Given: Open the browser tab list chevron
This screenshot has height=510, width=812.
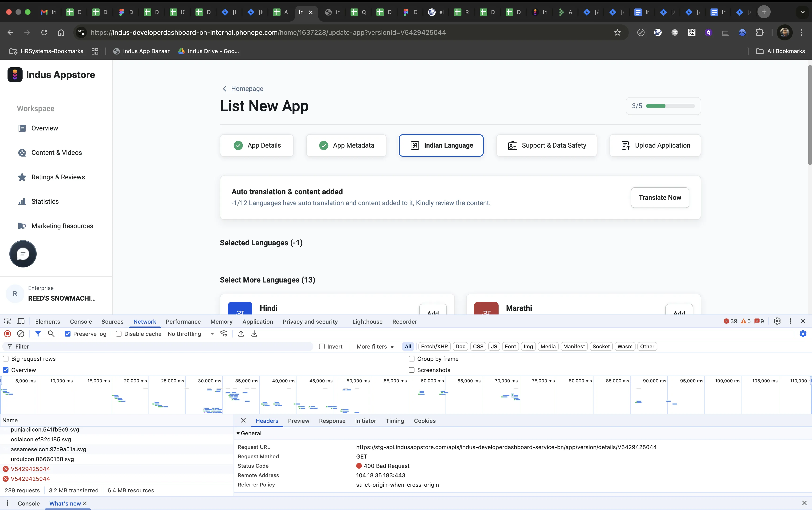Looking at the screenshot, I should [802, 12].
